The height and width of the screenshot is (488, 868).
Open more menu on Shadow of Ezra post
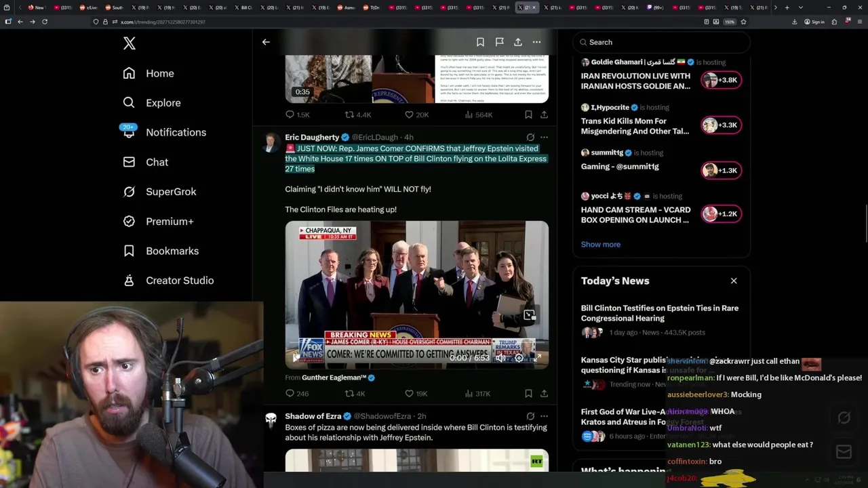pos(544,416)
